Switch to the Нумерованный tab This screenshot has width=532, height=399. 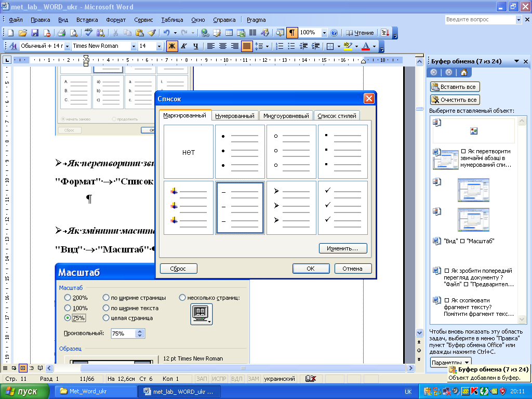tap(235, 116)
